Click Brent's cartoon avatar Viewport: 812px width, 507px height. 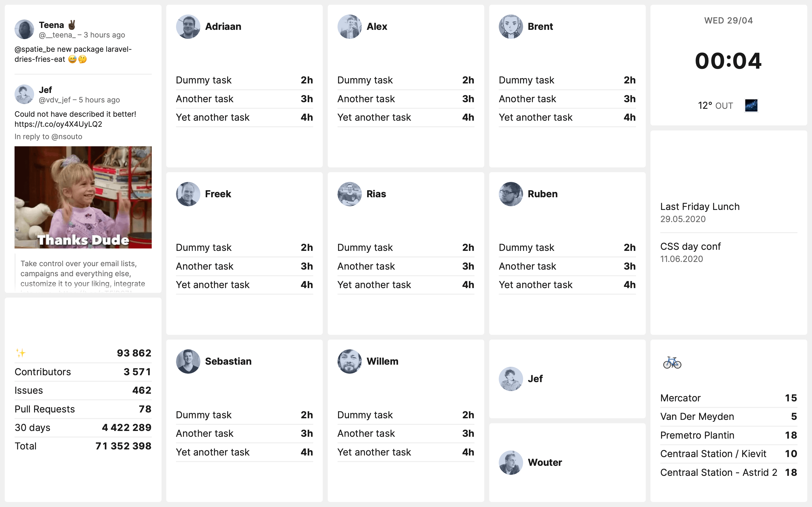[511, 26]
